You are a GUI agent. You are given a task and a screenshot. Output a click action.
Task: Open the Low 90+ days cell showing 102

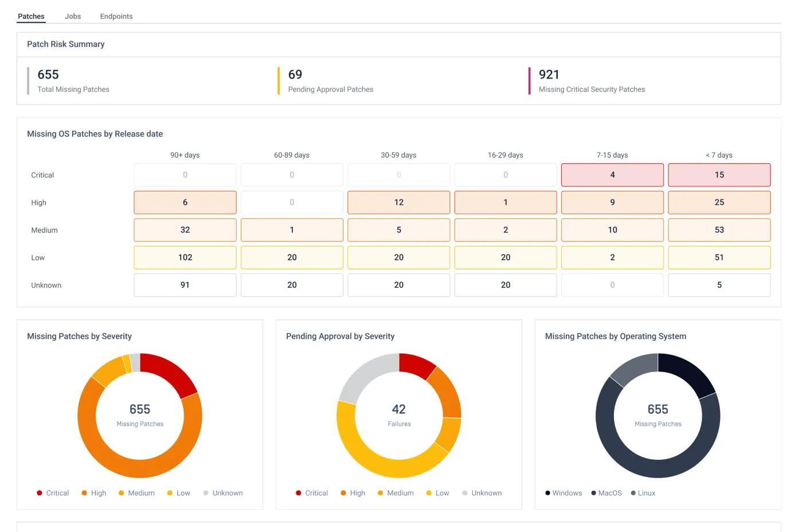pyautogui.click(x=185, y=257)
